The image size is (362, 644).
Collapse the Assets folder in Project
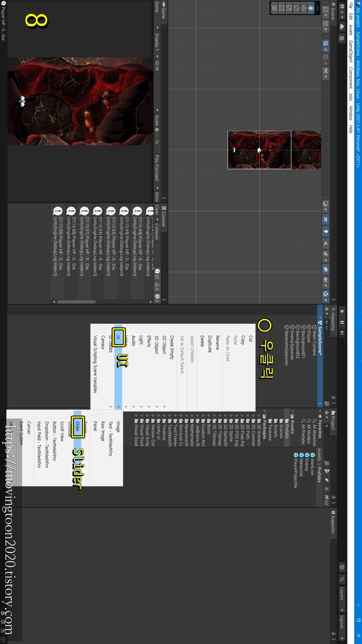tap(292, 411)
